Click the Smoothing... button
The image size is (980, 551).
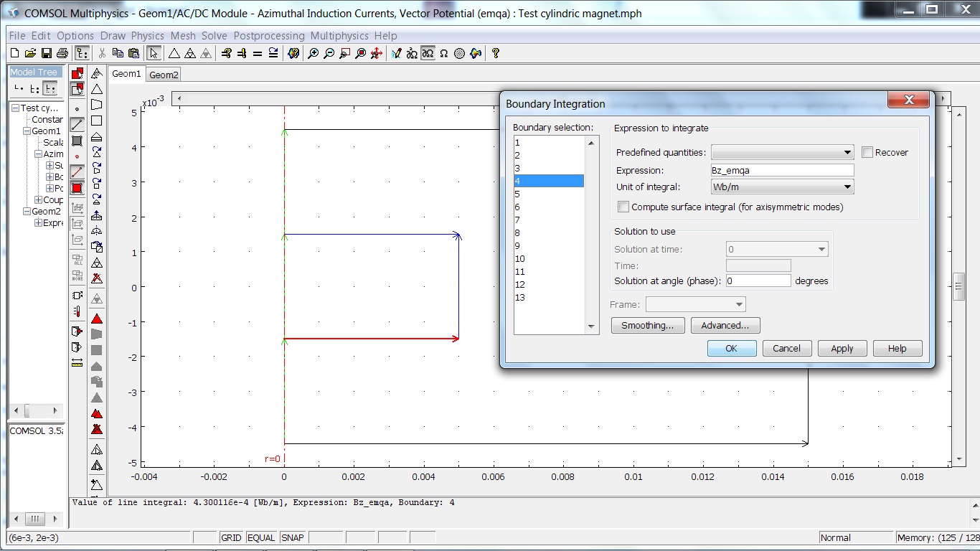coord(648,326)
